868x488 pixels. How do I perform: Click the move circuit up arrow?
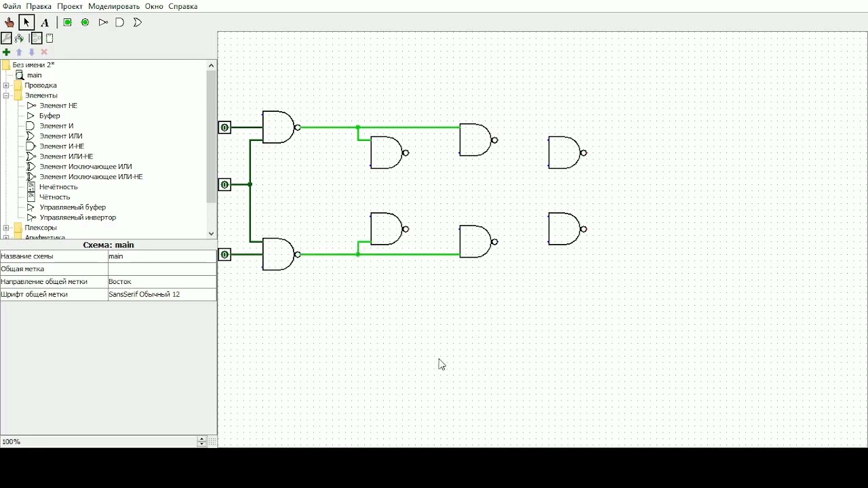(19, 52)
